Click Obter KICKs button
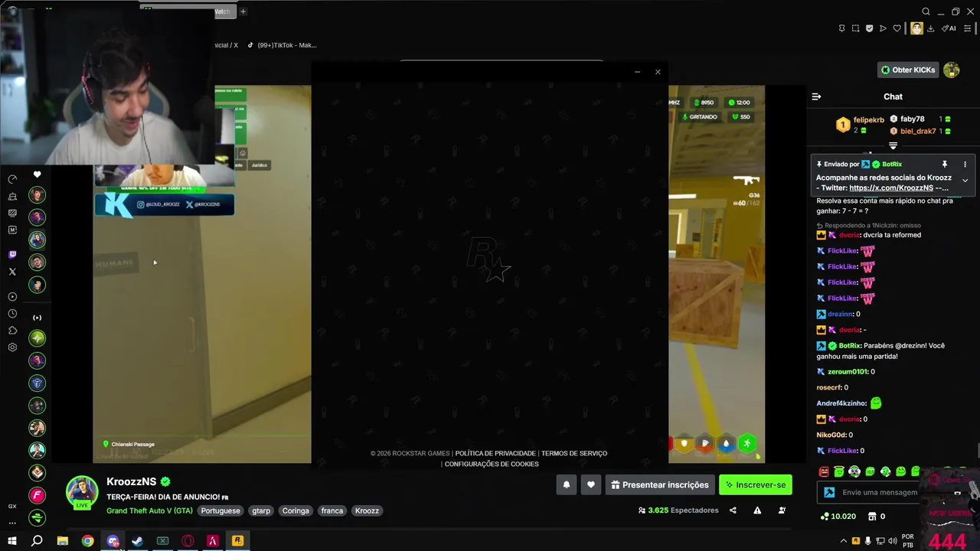The height and width of the screenshot is (551, 980). pyautogui.click(x=908, y=70)
